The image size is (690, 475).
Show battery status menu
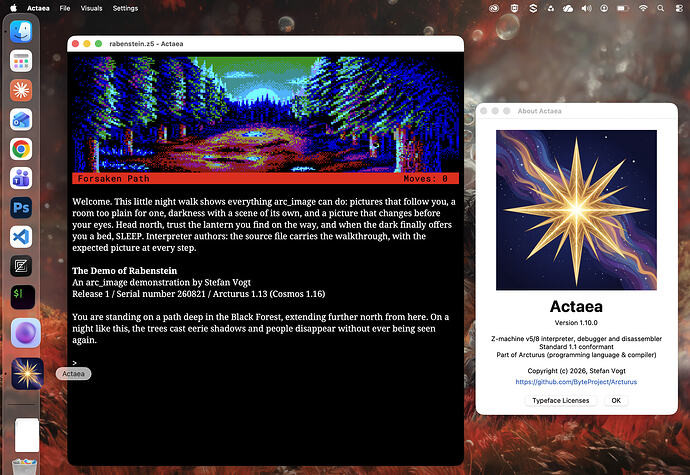[x=623, y=8]
